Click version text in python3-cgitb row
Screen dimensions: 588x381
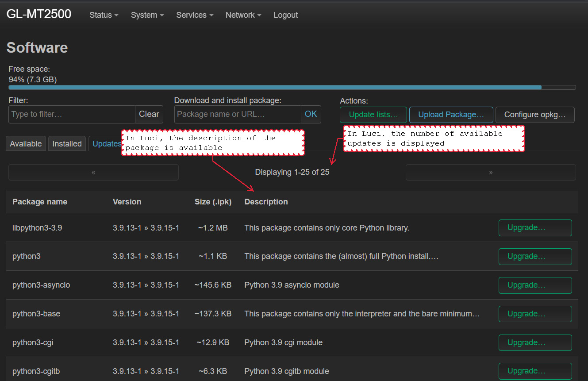(x=146, y=371)
